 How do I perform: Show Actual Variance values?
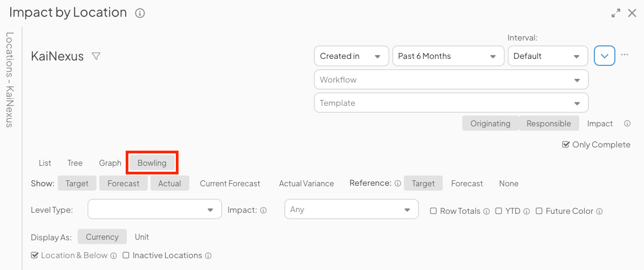tap(306, 184)
